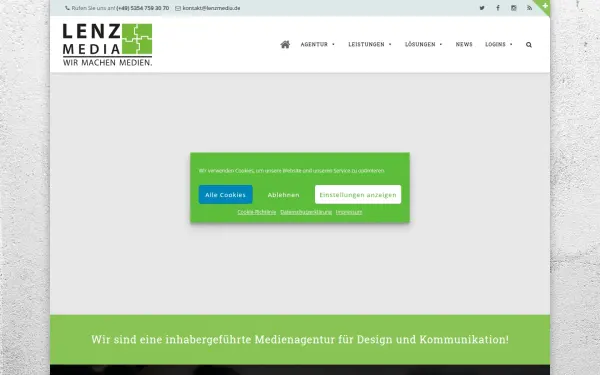This screenshot has width=600, height=375.
Task: Click the phone handset icon in top bar
Action: tap(67, 8)
